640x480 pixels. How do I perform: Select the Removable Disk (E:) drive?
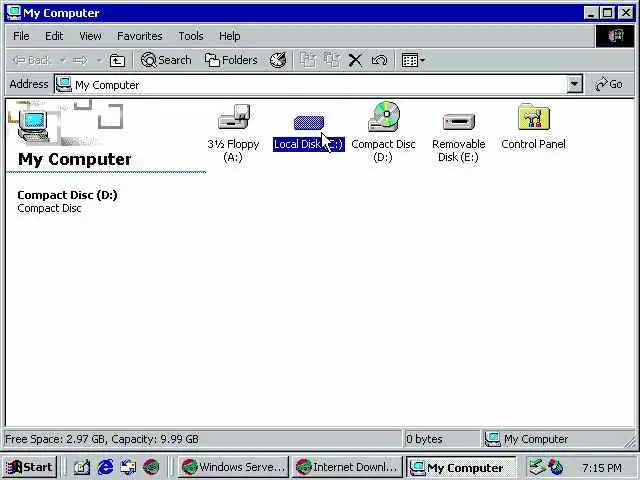pyautogui.click(x=458, y=137)
